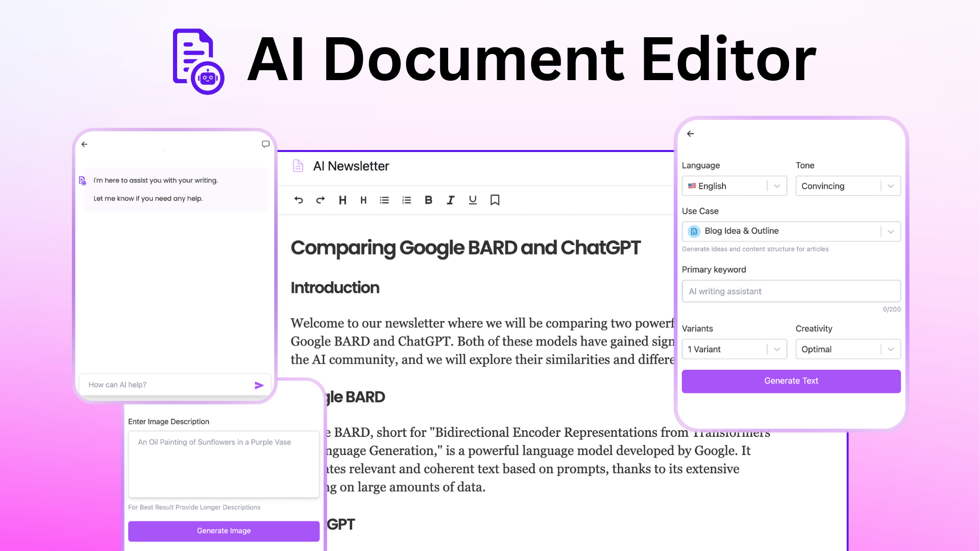
Task: Click the redo arrow icon
Action: [320, 200]
